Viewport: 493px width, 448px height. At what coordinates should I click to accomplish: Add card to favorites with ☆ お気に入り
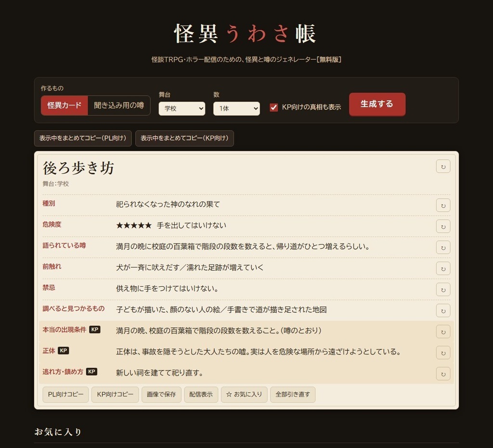point(244,395)
